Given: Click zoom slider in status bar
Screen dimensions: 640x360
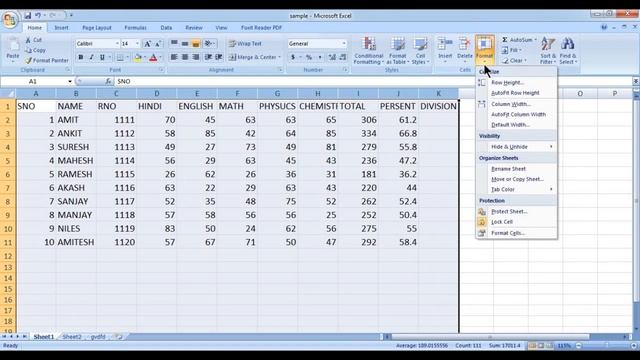Looking at the screenshot, I should (x=607, y=346).
